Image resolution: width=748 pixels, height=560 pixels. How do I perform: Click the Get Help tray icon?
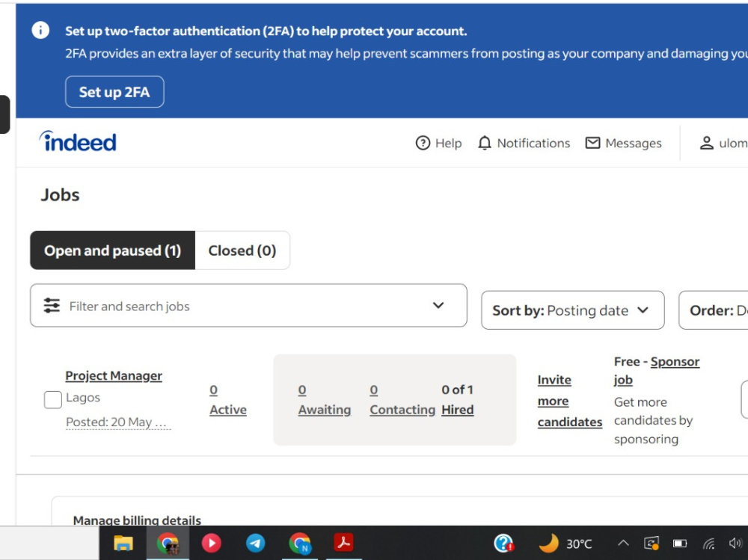(x=503, y=543)
